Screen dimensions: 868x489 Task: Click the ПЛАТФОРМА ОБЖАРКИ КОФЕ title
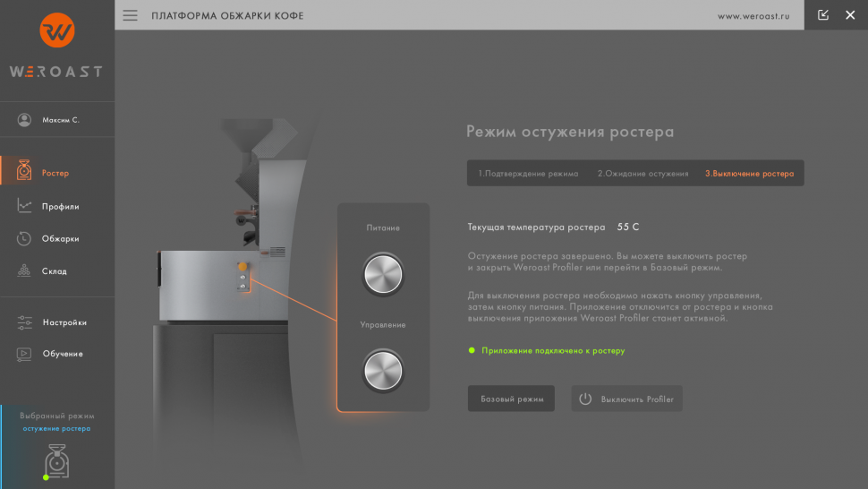click(227, 15)
